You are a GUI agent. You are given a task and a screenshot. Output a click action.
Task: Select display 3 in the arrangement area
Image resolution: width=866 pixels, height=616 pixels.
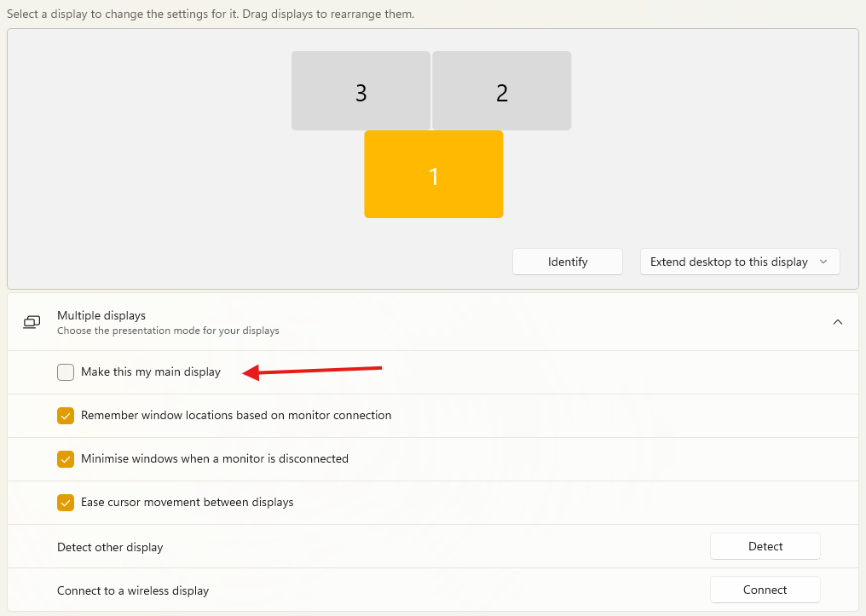click(x=361, y=90)
